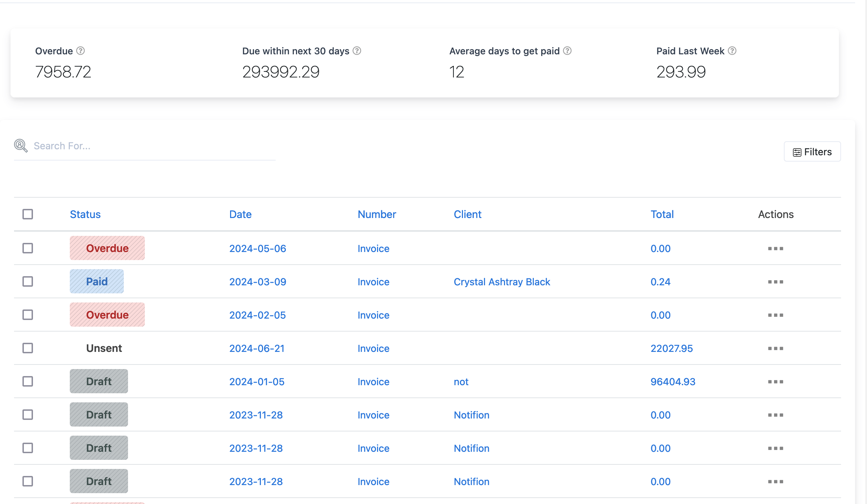Sort invoices by the Date column
The image size is (867, 504).
point(240,214)
